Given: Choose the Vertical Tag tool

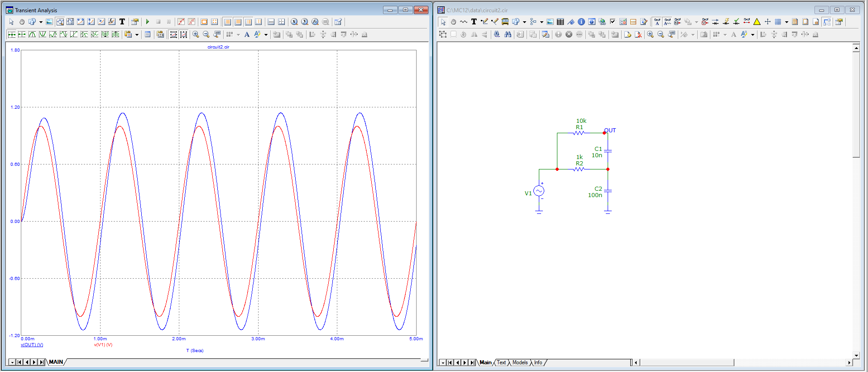Looking at the screenshot, I should point(91,22).
